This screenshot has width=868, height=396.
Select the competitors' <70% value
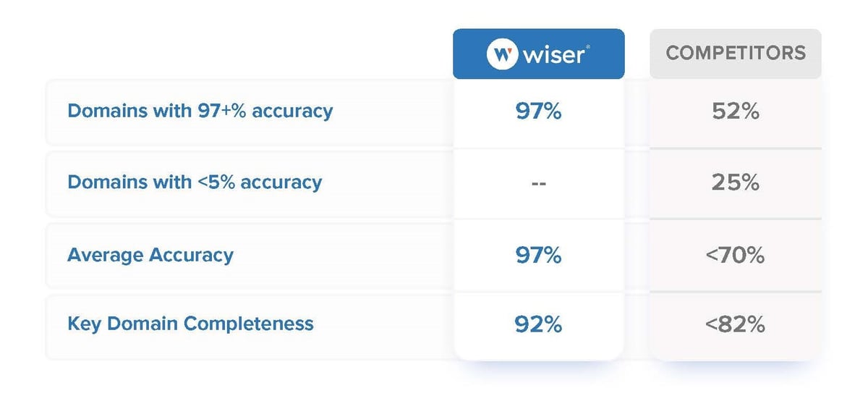pos(735,255)
